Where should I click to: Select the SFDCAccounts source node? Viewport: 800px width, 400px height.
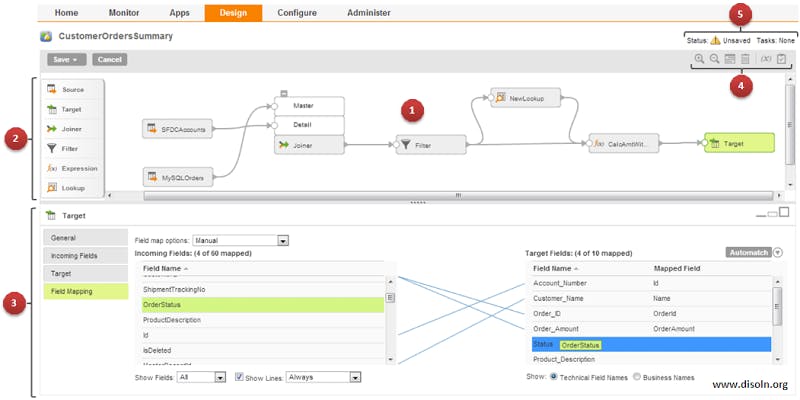pos(177,130)
